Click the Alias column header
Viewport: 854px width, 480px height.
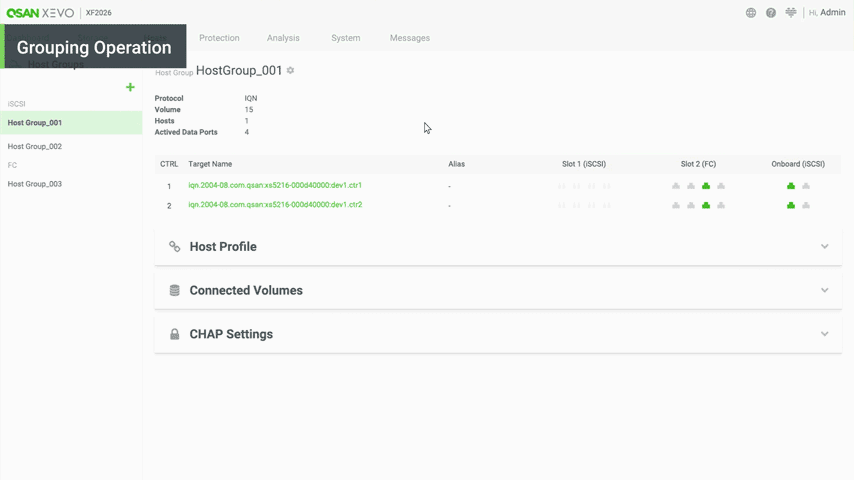[456, 164]
